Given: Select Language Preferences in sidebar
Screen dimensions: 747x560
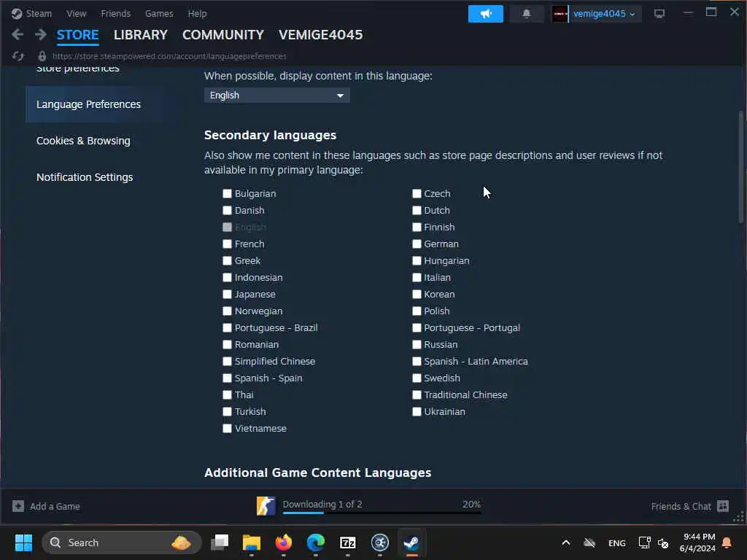Looking at the screenshot, I should point(88,104).
